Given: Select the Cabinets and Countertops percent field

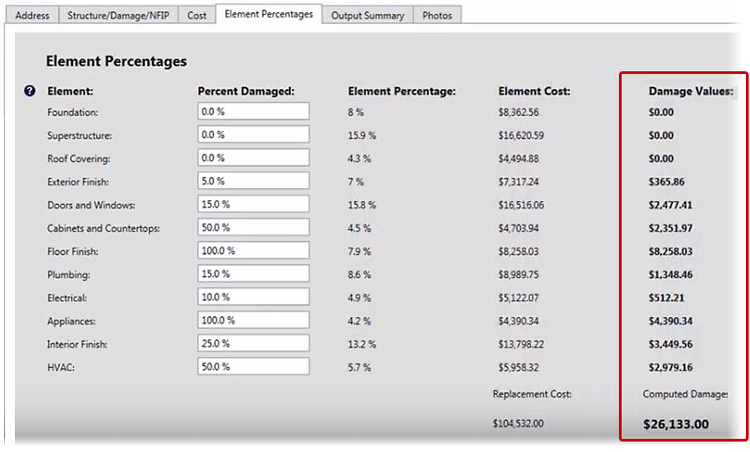Looking at the screenshot, I should [254, 227].
